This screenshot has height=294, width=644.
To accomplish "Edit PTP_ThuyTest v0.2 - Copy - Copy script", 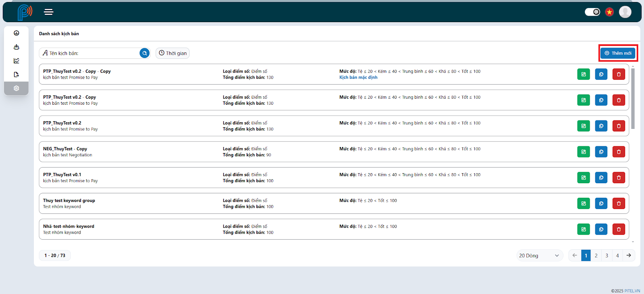I will pyautogui.click(x=584, y=74).
